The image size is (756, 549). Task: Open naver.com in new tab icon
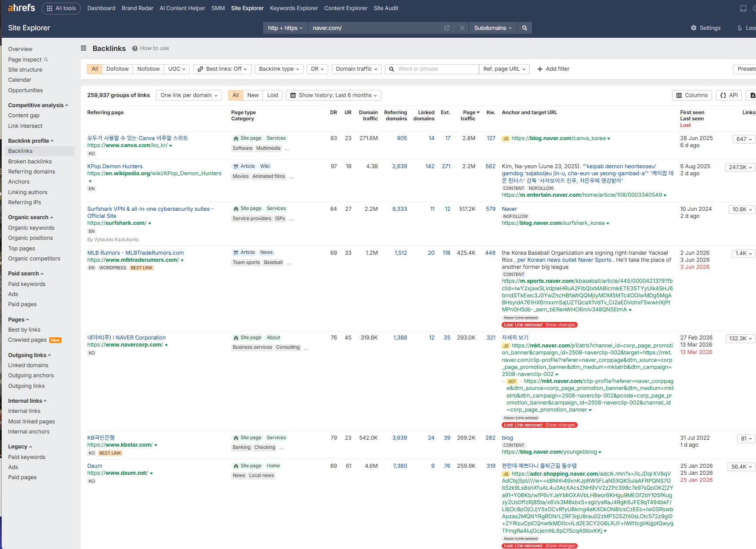click(447, 28)
